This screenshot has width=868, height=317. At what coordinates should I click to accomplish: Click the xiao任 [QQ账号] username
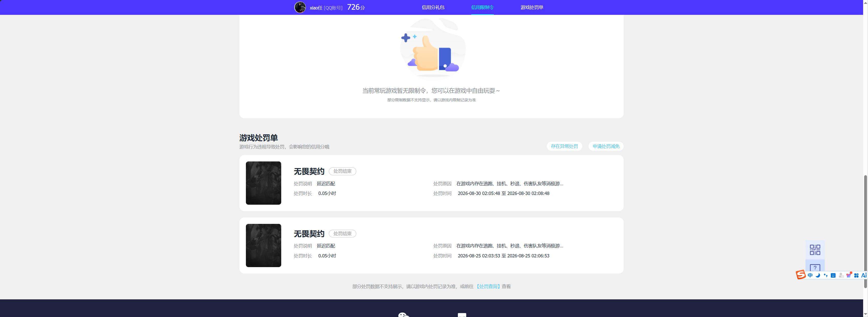(326, 8)
